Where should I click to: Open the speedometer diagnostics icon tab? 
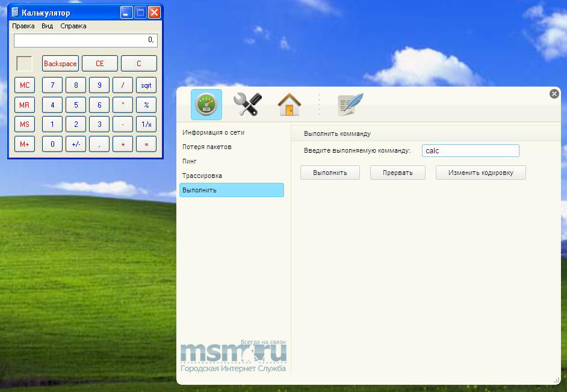[x=206, y=105]
